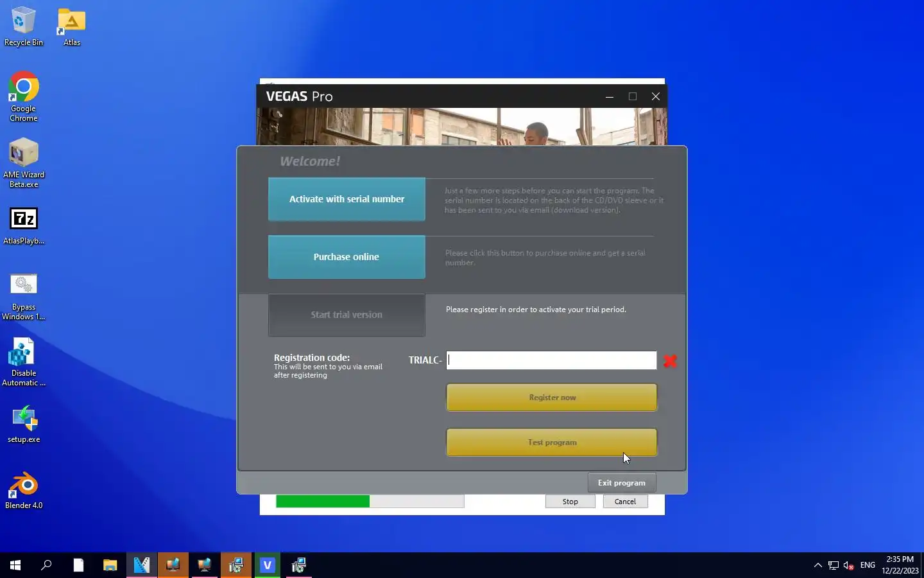Minimize the VEGAS Pro window
924x578 pixels.
[610, 96]
